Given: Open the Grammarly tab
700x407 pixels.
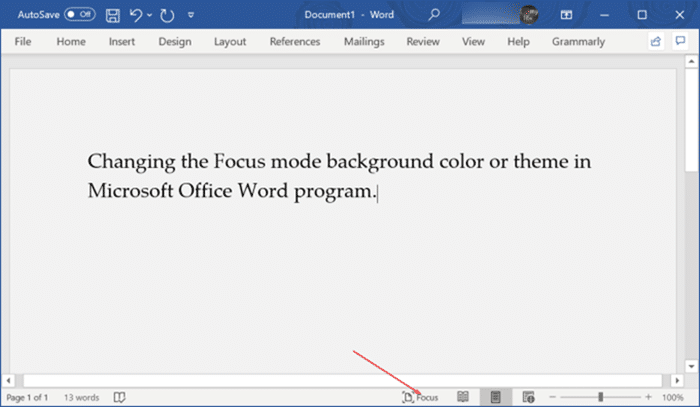Looking at the screenshot, I should (x=579, y=42).
